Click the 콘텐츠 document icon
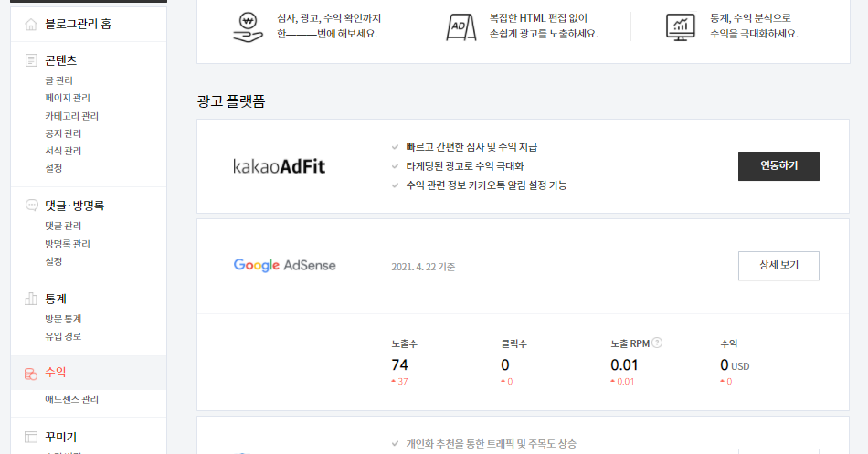Image resolution: width=868 pixels, height=454 pixels. (31, 60)
